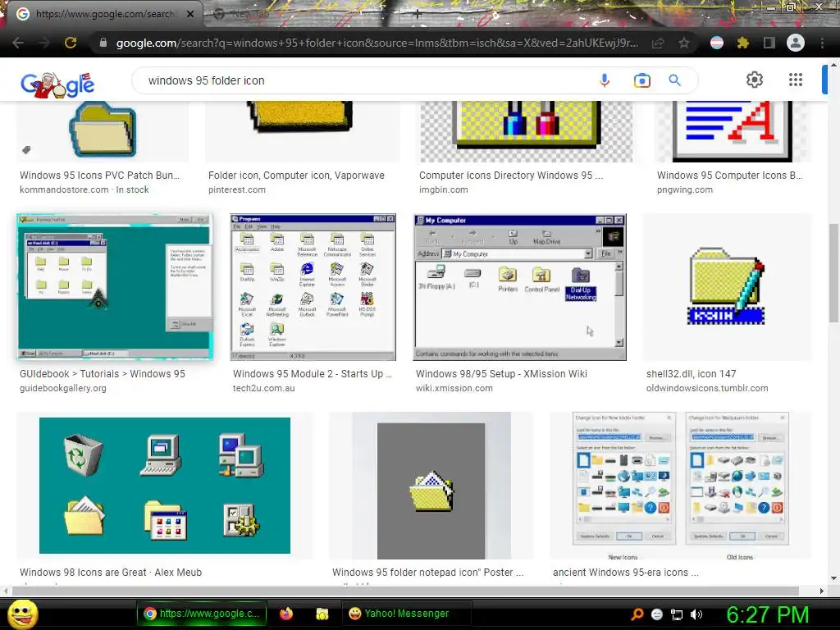Open Computer Icons Directory Windows 95 link

tap(510, 176)
